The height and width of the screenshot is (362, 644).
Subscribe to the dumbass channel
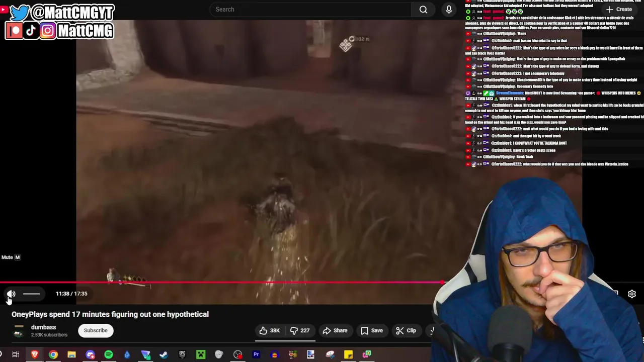(x=96, y=330)
